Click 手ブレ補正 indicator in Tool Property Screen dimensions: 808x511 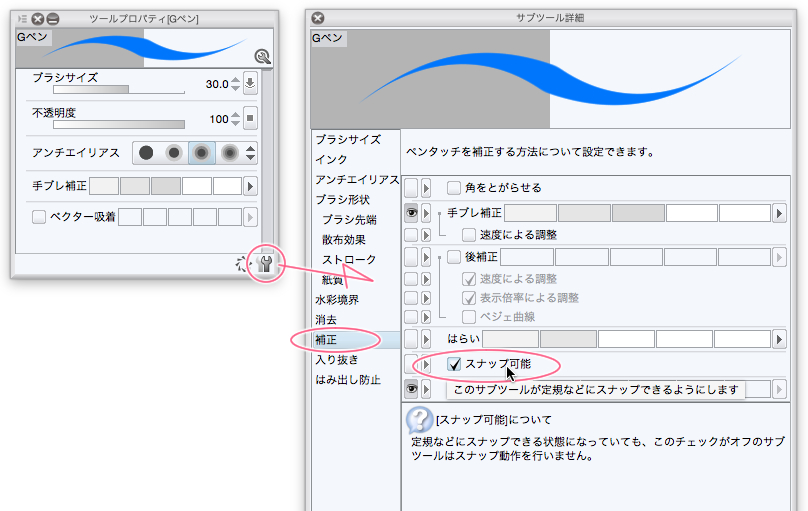click(x=166, y=186)
